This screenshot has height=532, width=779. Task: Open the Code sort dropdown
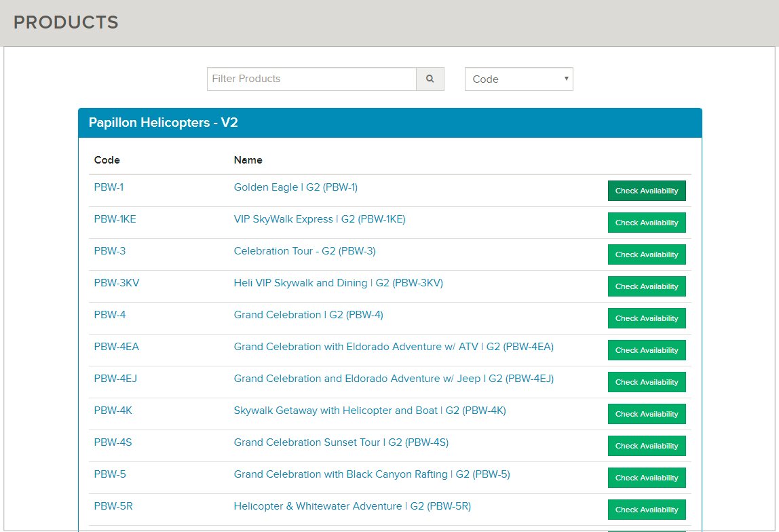518,79
